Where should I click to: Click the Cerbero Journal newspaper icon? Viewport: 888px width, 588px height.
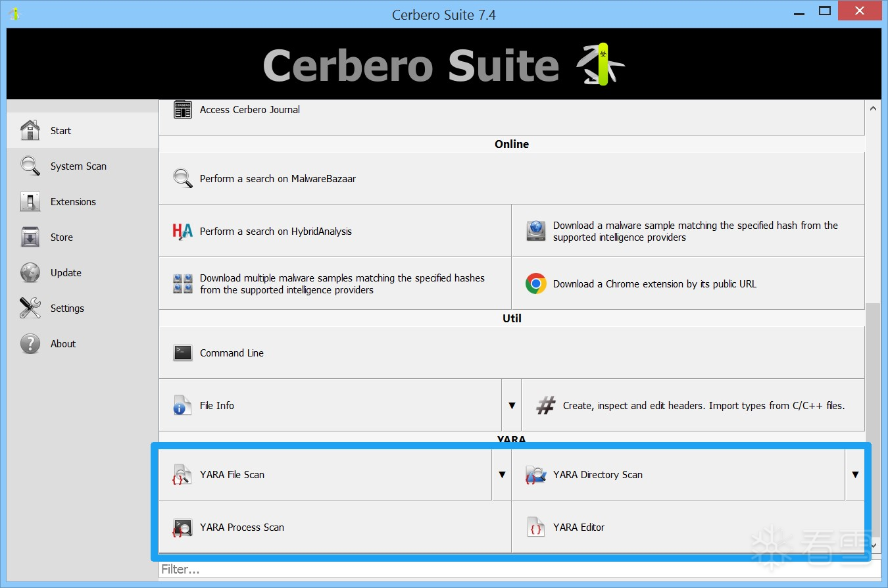(x=183, y=110)
